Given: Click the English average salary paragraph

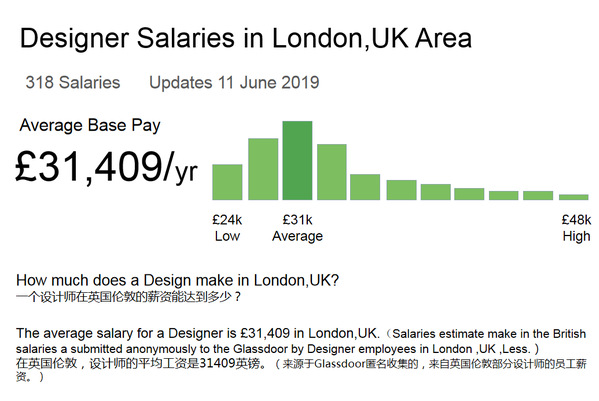Looking at the screenshot, I should tap(301, 341).
